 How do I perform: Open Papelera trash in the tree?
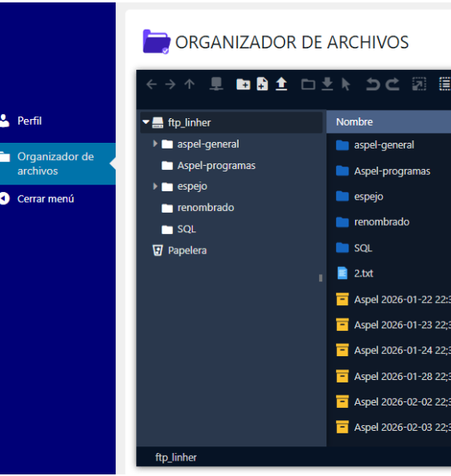[x=187, y=250]
